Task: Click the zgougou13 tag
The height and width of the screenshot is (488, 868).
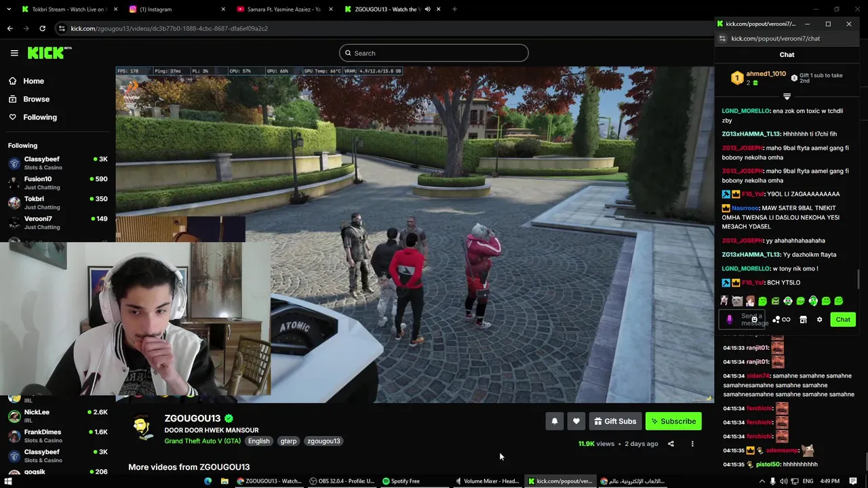Action: click(x=323, y=441)
